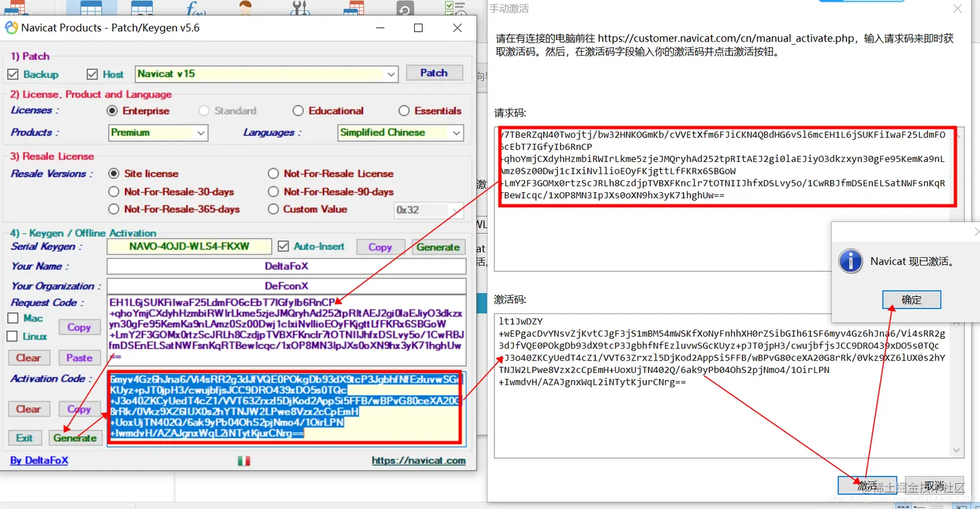Viewport: 980px width, 509px height.
Task: Click Copy button beside Request Code
Action: click(79, 327)
